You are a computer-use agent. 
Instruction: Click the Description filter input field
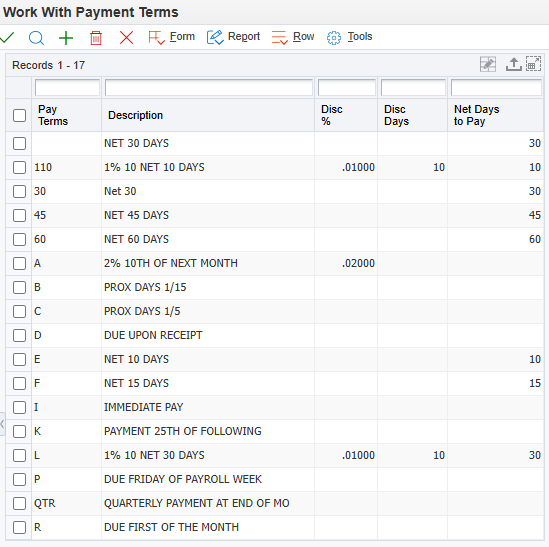click(209, 88)
